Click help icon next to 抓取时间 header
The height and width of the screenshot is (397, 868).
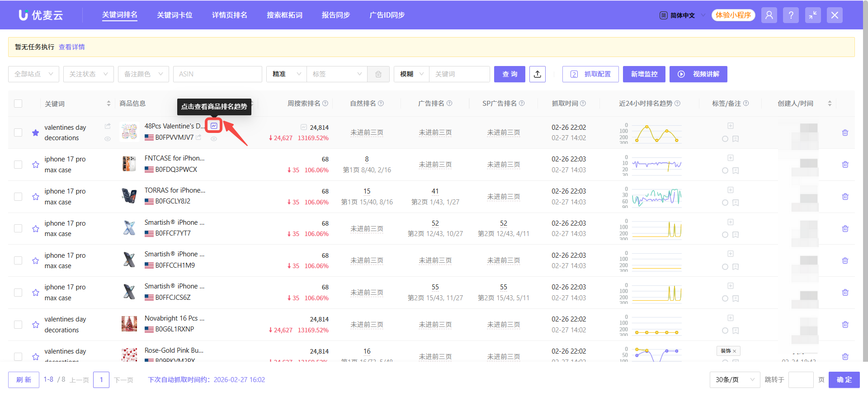click(x=583, y=104)
